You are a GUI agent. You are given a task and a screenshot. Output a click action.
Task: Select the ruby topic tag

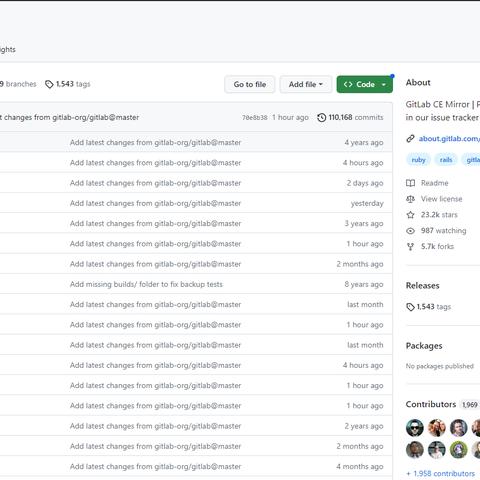(418, 160)
